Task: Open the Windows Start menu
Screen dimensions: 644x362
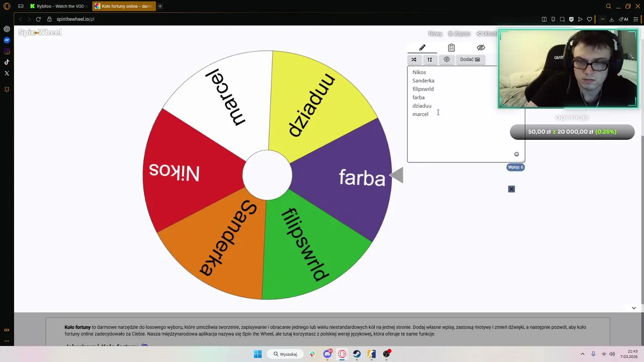Action: pyautogui.click(x=258, y=354)
